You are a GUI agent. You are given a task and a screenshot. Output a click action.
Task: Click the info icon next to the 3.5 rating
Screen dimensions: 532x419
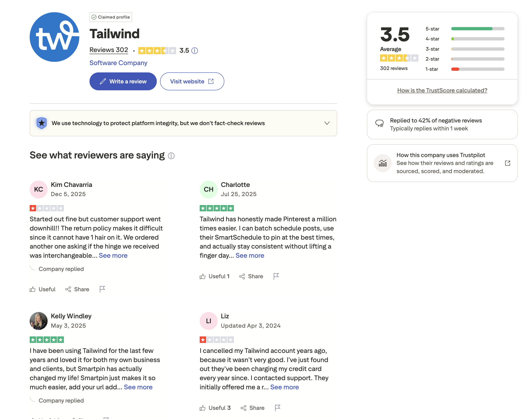pos(195,50)
